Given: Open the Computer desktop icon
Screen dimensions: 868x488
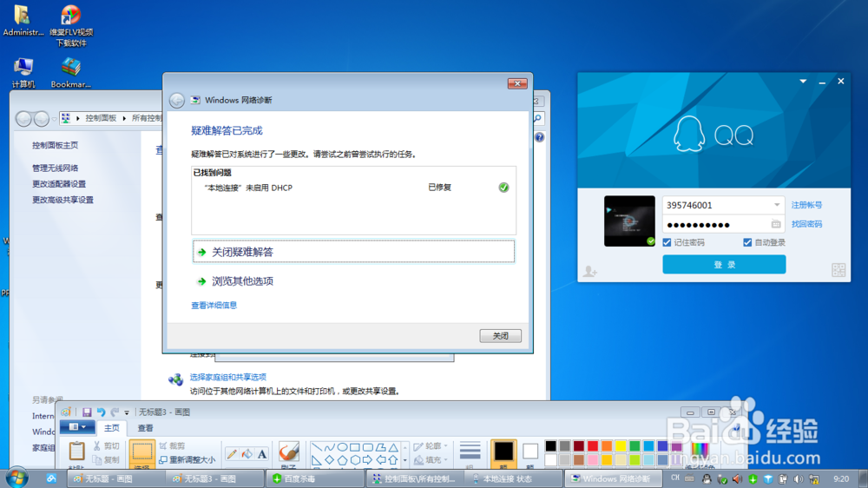Looking at the screenshot, I should coord(23,73).
